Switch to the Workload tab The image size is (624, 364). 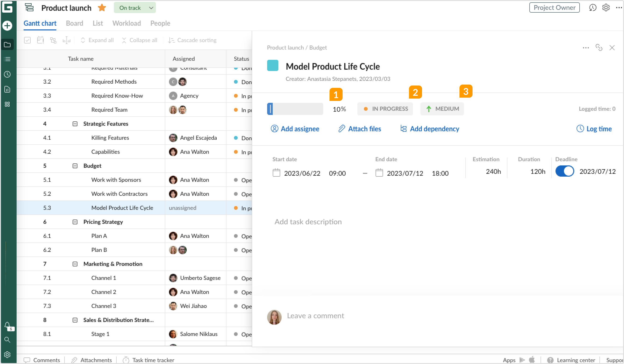pos(126,23)
